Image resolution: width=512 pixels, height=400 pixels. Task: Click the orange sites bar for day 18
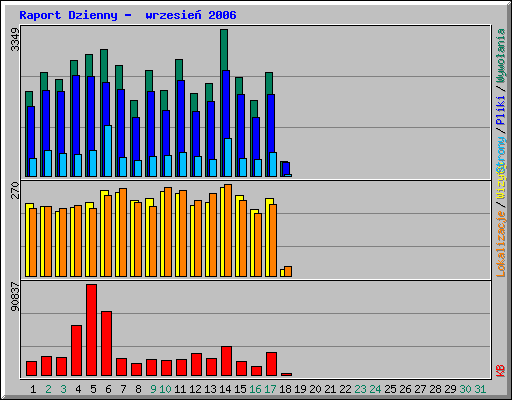coord(288,272)
